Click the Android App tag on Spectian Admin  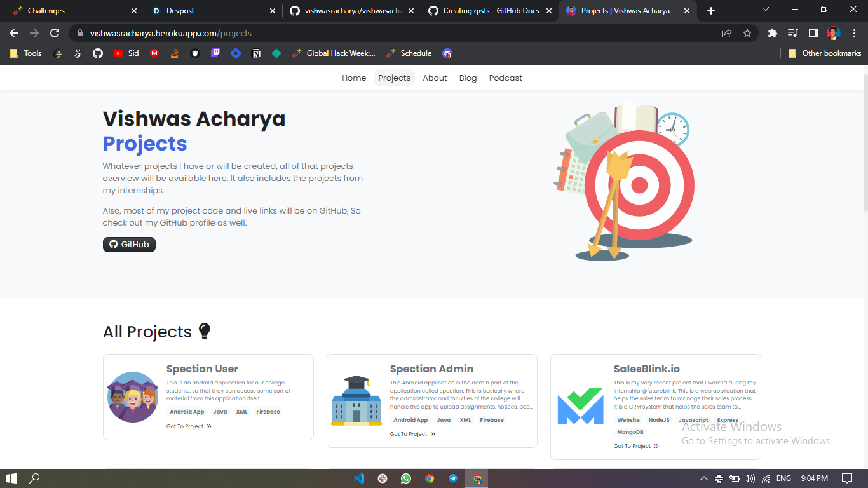[410, 420]
